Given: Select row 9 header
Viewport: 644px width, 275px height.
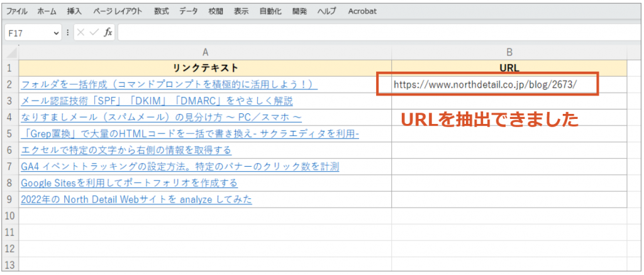Looking at the screenshot, I should 9,199.
